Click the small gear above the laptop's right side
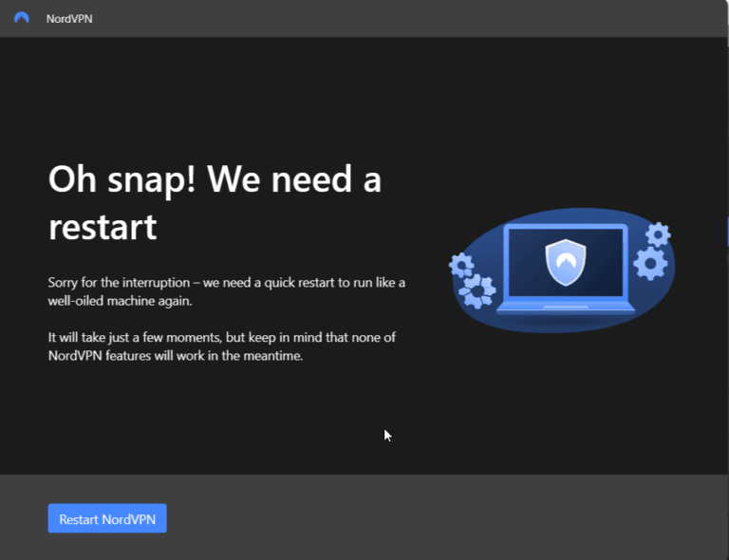 coord(658,233)
